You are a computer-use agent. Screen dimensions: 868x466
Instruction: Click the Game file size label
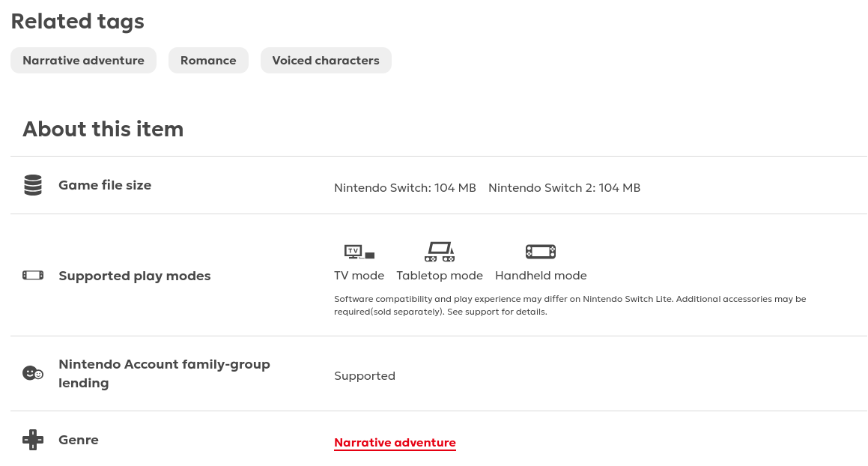[105, 185]
